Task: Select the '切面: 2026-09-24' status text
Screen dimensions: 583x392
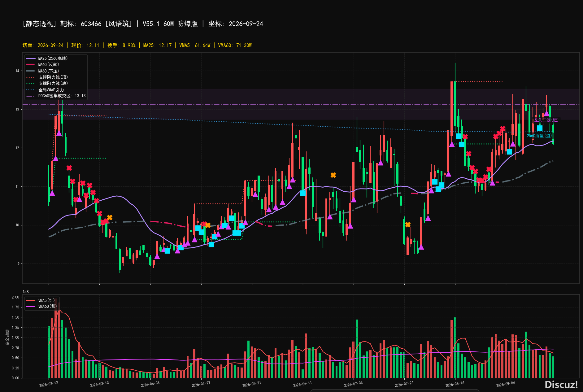Action: tap(43, 45)
